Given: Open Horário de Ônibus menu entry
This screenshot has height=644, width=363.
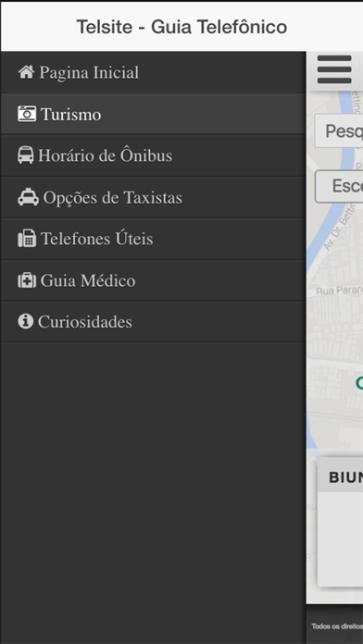Looking at the screenshot, I should coord(153,155).
